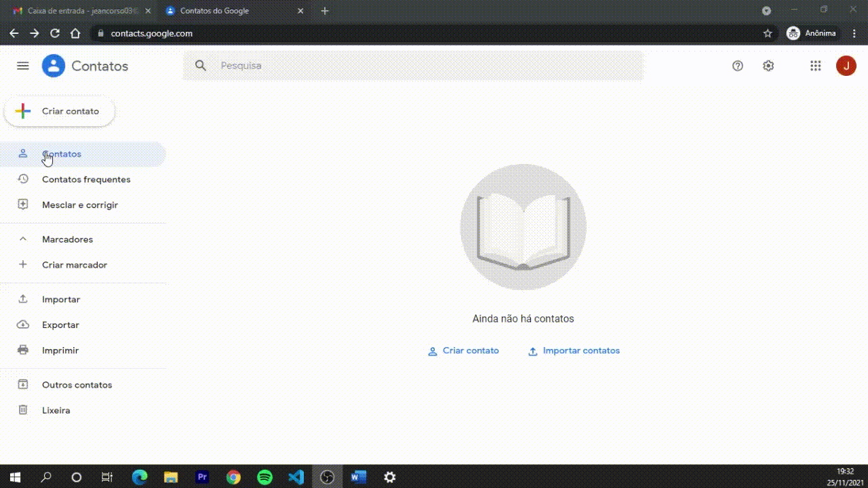The image size is (868, 488).
Task: Open the Chrome three-dot menu
Action: pyautogui.click(x=854, y=33)
